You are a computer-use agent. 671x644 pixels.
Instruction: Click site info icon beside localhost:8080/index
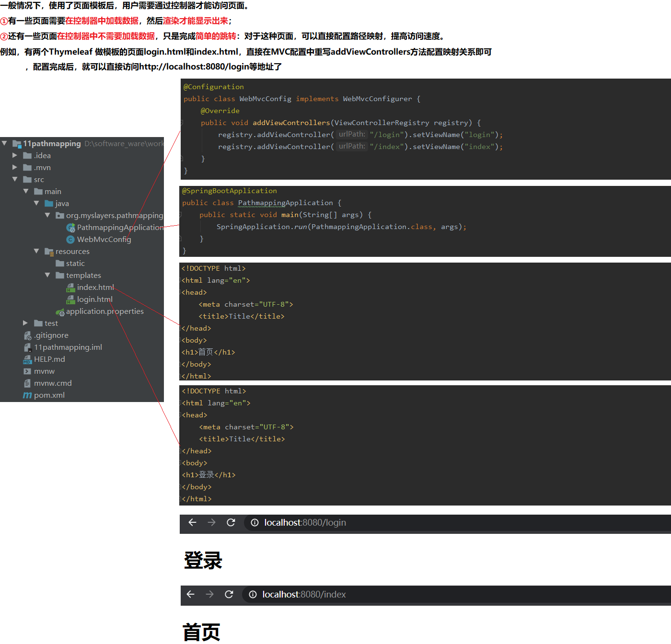tap(253, 595)
